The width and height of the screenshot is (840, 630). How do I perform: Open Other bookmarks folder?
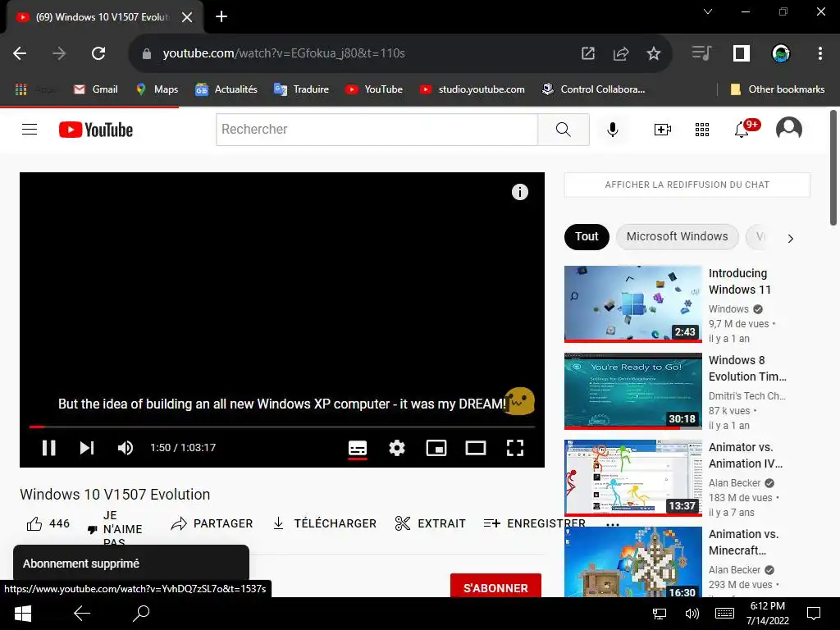778,89
